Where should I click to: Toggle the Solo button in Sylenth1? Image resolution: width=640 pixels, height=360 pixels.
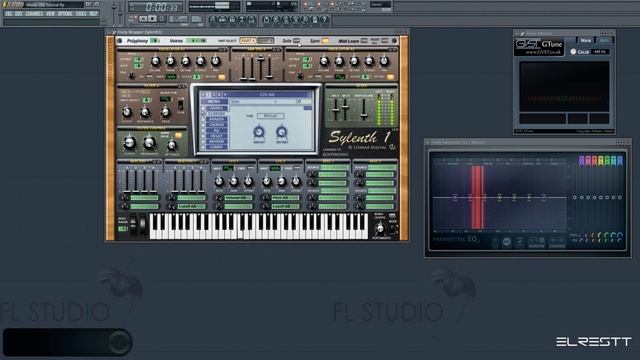[296, 41]
